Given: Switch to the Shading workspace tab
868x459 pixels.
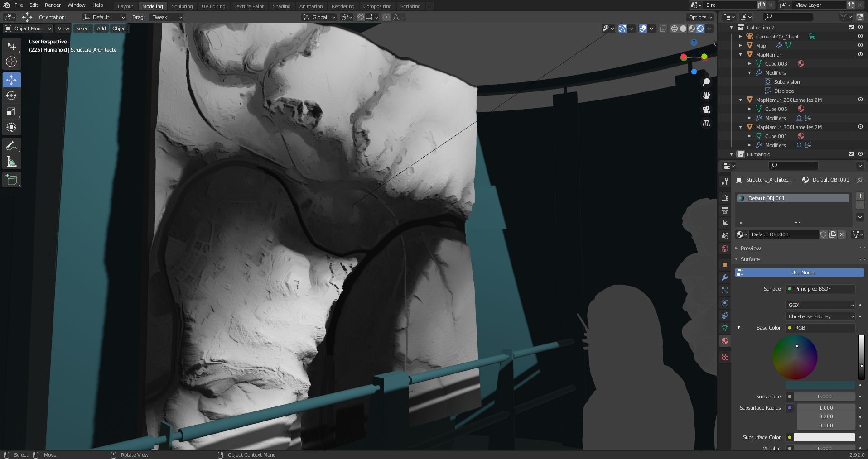Looking at the screenshot, I should coord(281,6).
